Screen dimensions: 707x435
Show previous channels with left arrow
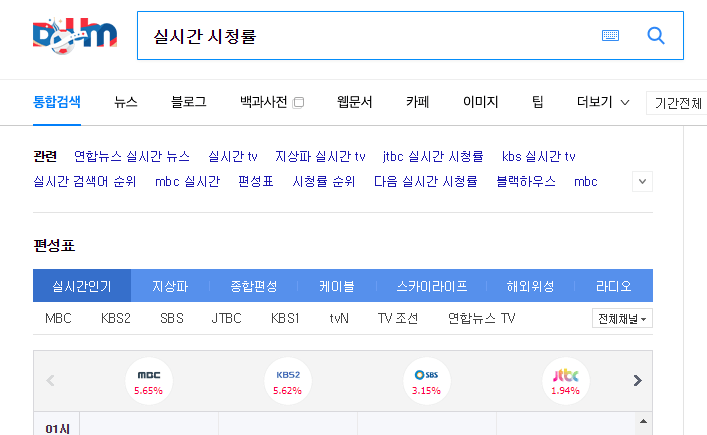pyautogui.click(x=50, y=380)
